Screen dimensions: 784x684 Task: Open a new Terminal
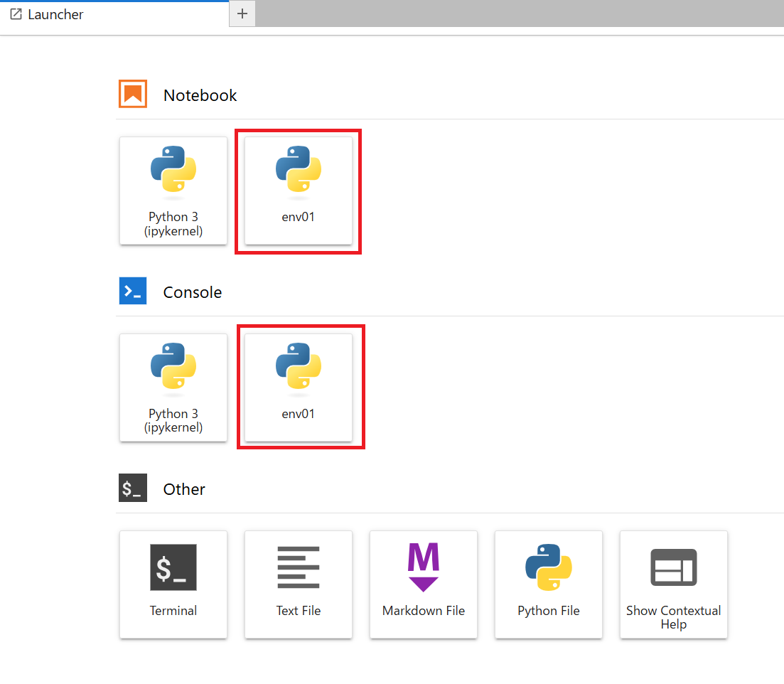(173, 584)
